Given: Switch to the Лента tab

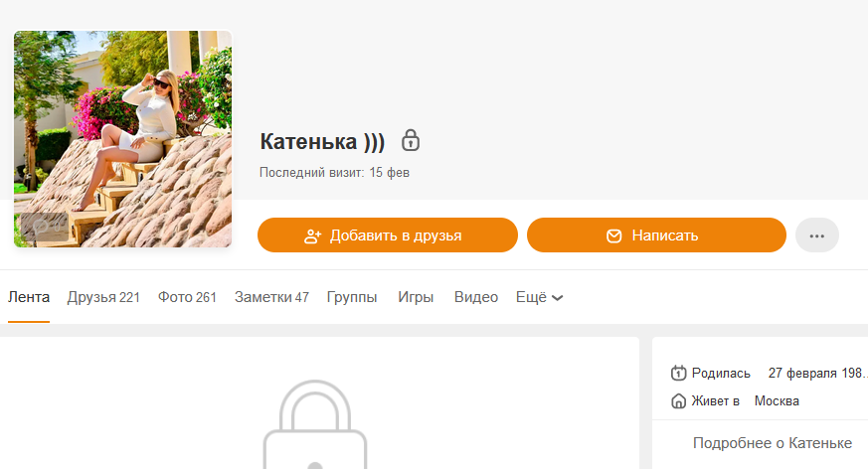Looking at the screenshot, I should pos(29,297).
